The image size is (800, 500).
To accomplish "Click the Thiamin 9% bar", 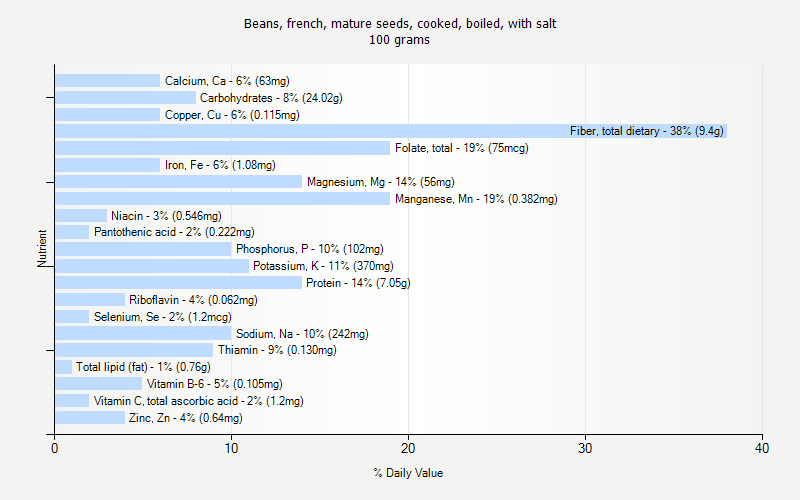I will tap(133, 350).
